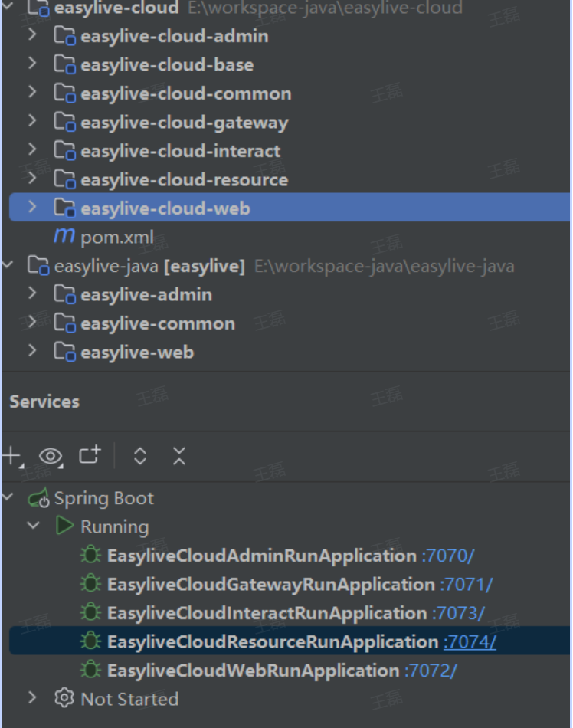Select the easylive-cloud-gateway module
The height and width of the screenshot is (728, 573).
click(x=184, y=123)
